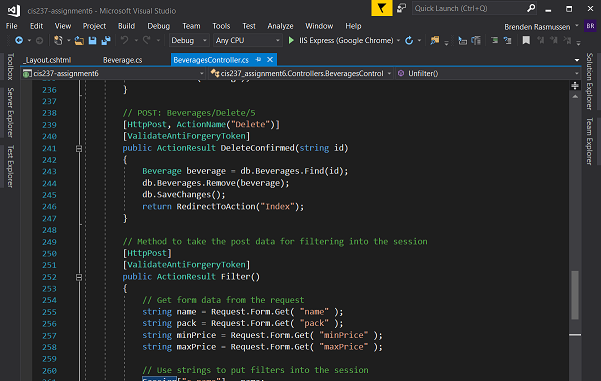
Task: Close the BeveragesController.cs tab
Action: point(270,60)
